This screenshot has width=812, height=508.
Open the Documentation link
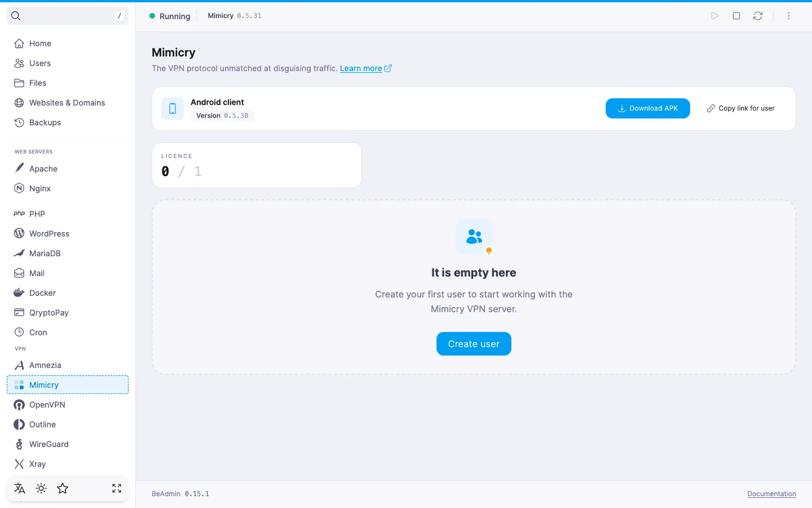tap(772, 494)
